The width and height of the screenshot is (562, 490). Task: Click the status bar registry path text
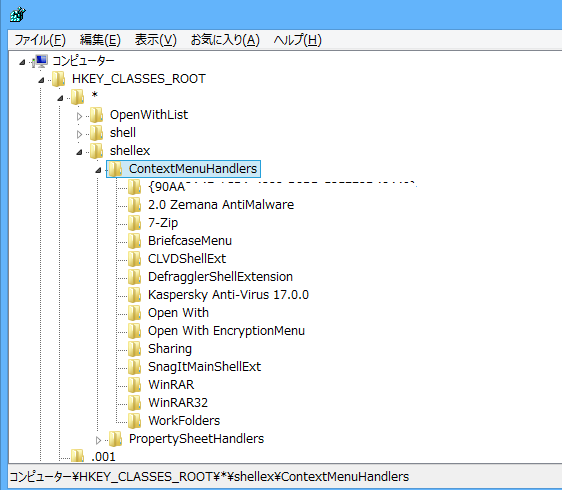pos(209,477)
